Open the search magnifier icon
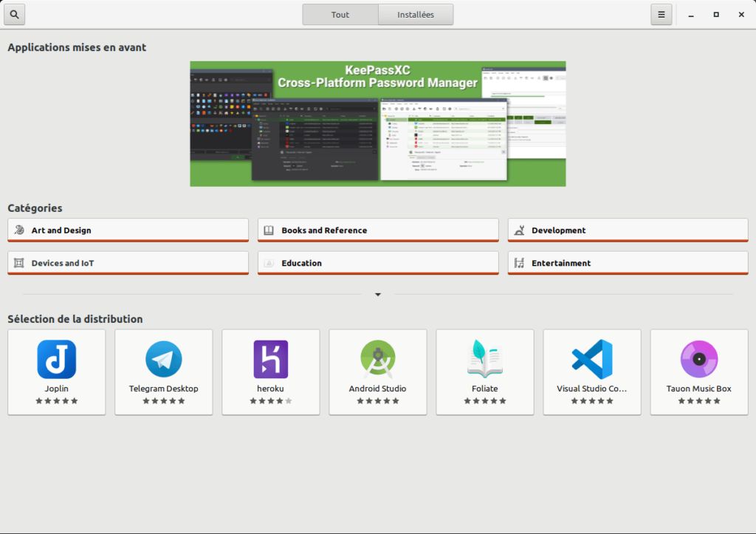The image size is (756, 534). (x=15, y=14)
